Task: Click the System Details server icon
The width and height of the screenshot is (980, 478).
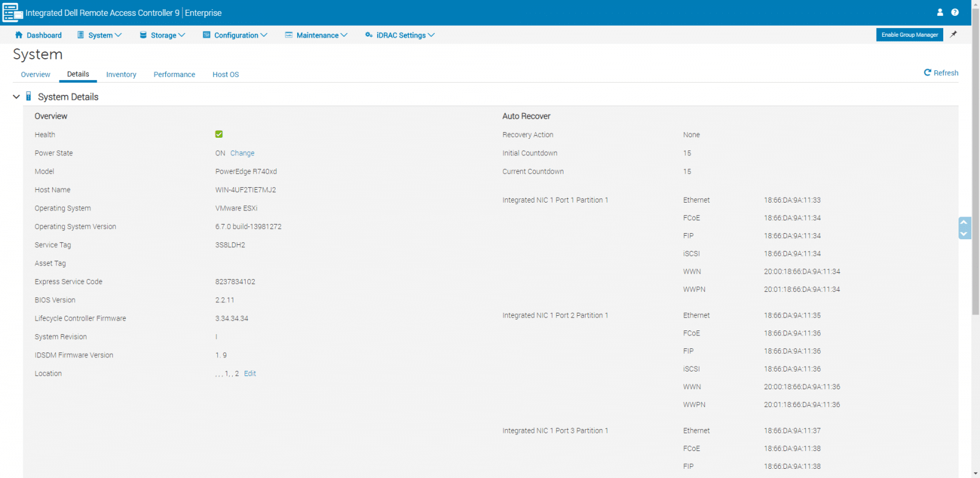Action: point(28,96)
